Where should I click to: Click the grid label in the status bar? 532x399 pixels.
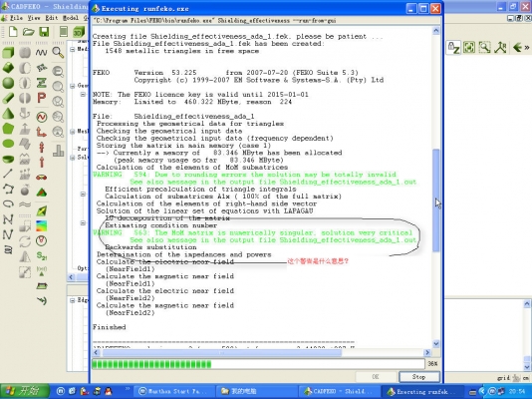pos(503,378)
